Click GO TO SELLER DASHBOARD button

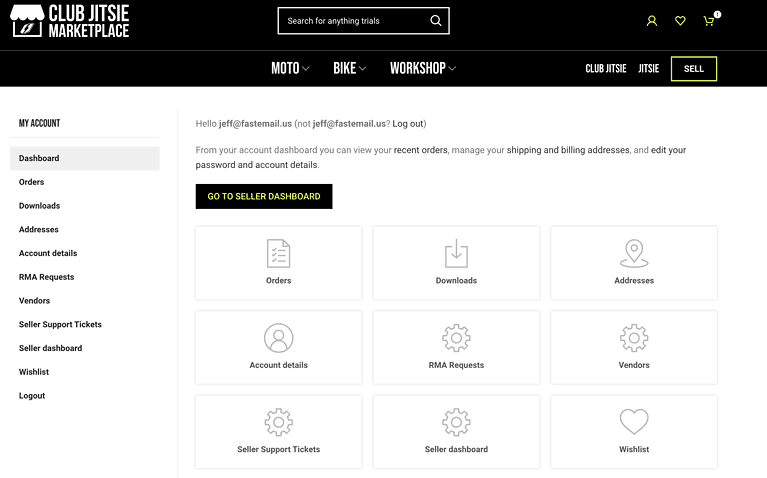point(264,196)
